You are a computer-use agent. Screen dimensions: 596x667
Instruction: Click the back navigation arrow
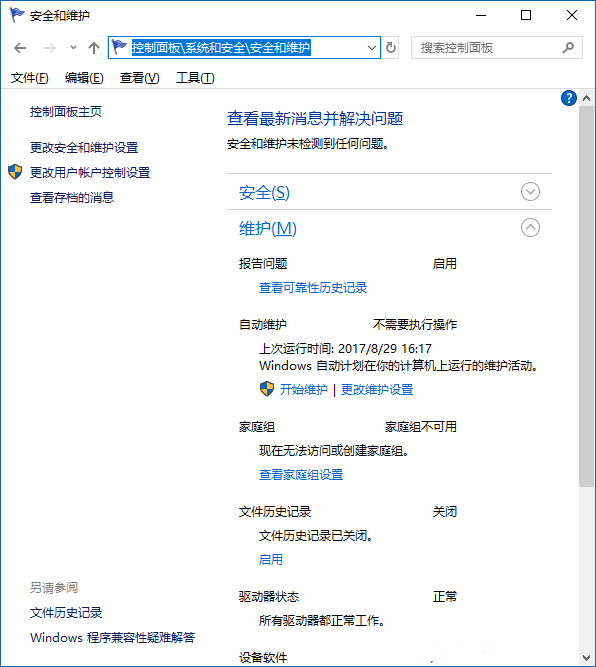[20, 48]
